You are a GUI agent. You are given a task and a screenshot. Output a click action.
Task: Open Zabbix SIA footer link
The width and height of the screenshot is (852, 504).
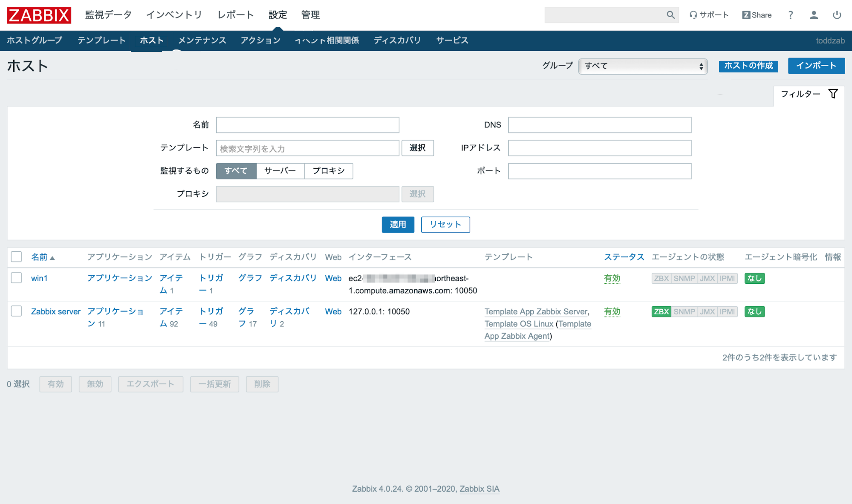[479, 489]
